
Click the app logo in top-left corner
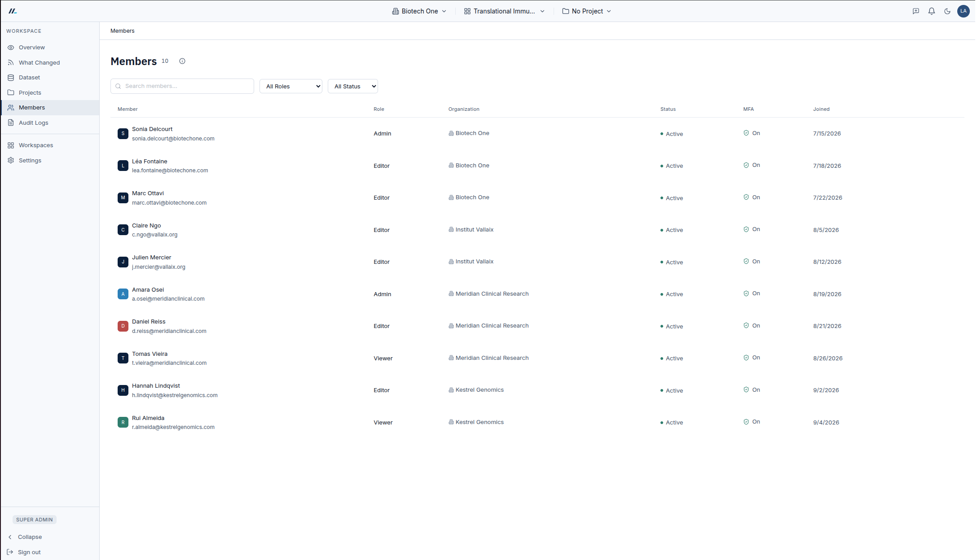(13, 11)
